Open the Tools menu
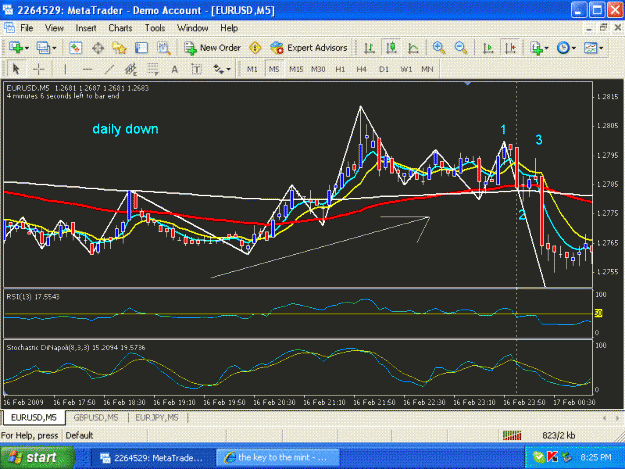The height and width of the screenshot is (469, 625). point(155,28)
